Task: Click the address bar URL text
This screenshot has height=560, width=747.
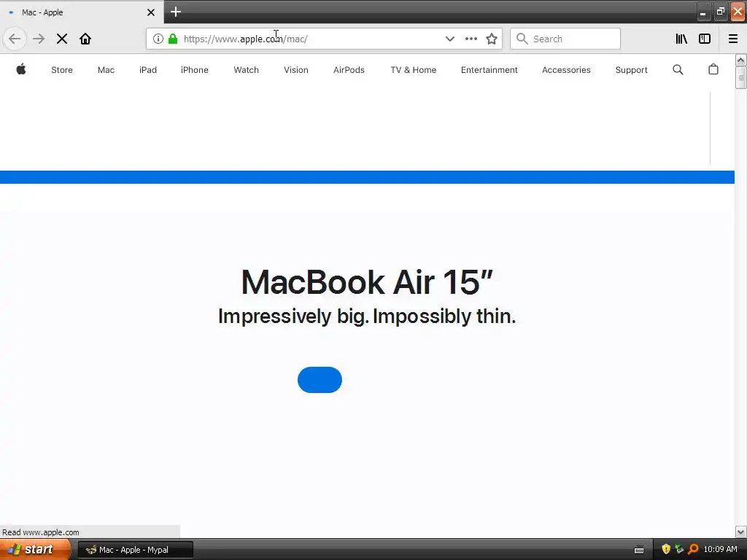Action: [245, 39]
